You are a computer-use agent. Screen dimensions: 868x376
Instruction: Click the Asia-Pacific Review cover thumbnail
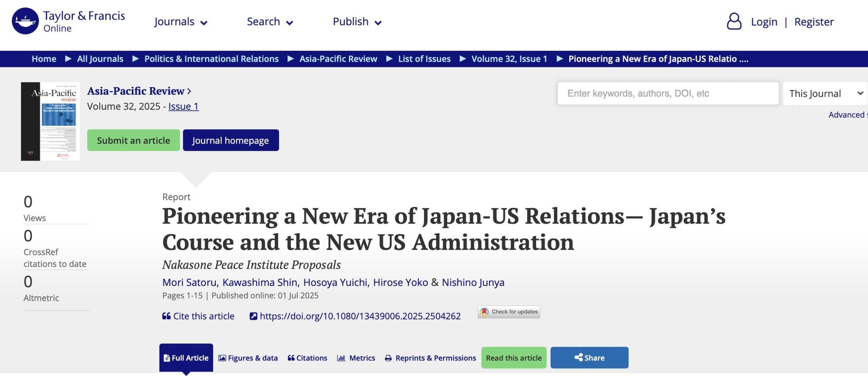coord(51,121)
